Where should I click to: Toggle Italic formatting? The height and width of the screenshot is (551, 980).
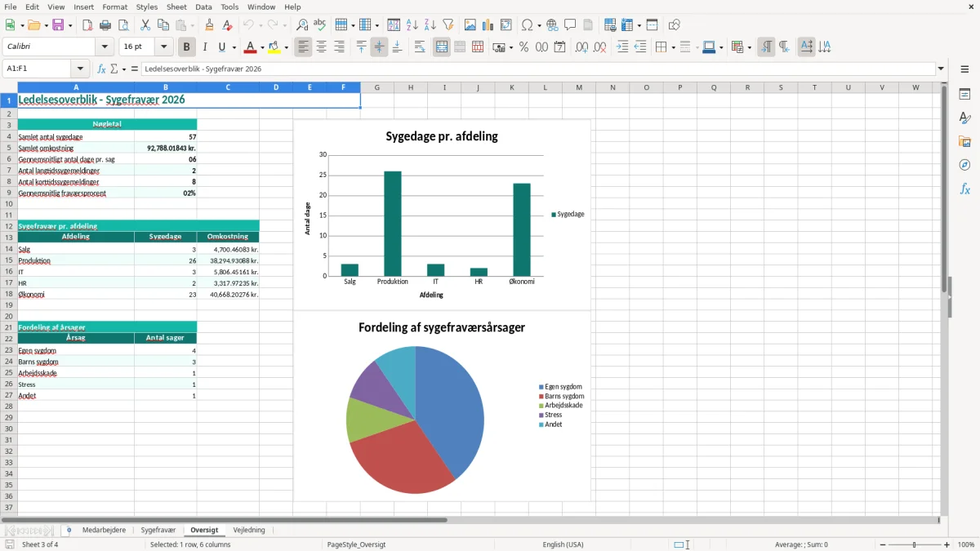(x=205, y=47)
